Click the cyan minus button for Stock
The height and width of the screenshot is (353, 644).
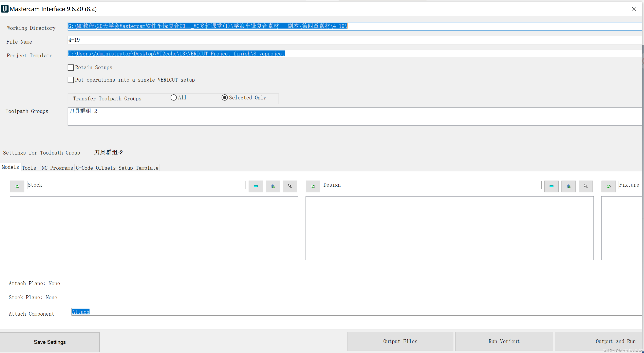click(256, 186)
